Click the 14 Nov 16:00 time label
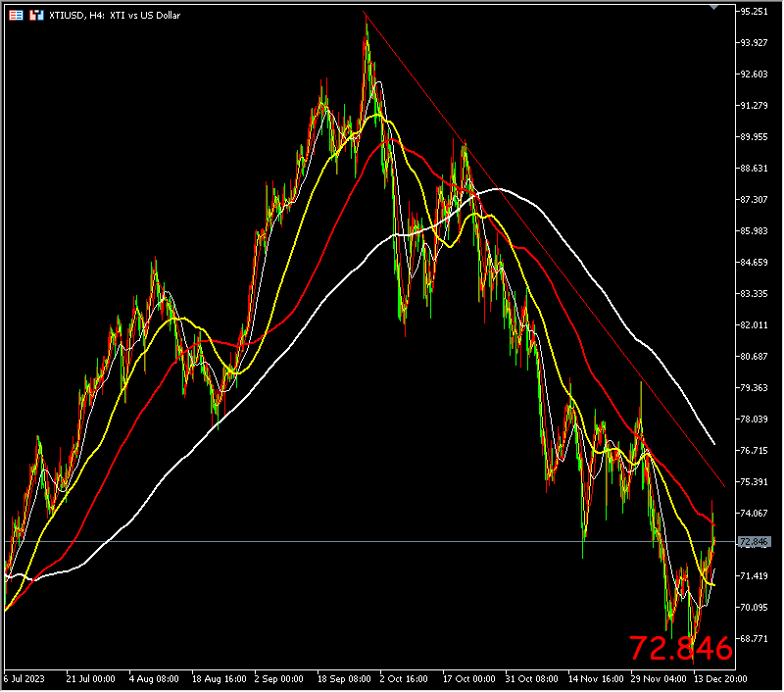Screen dimensions: 784x692 [596, 679]
